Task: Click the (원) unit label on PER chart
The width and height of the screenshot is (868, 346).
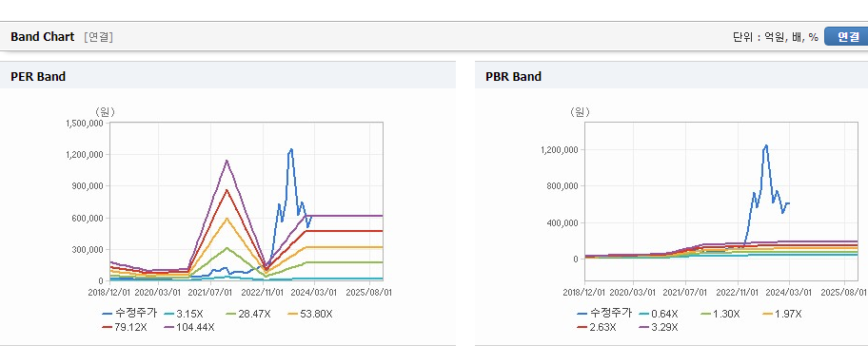Action: pos(106,112)
